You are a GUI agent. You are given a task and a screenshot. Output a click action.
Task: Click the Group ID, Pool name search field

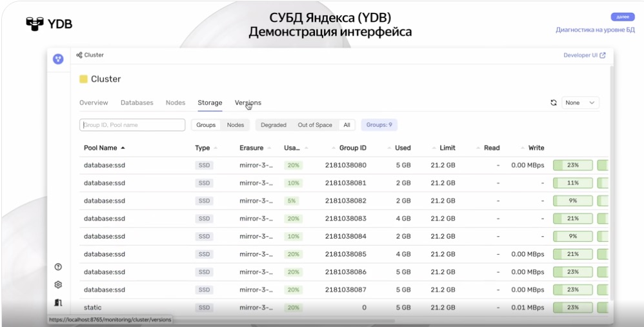132,125
